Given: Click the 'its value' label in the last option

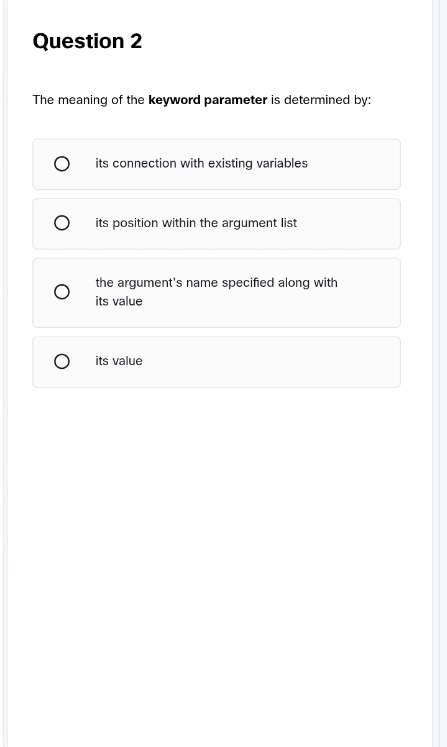Looking at the screenshot, I should pos(119,361).
